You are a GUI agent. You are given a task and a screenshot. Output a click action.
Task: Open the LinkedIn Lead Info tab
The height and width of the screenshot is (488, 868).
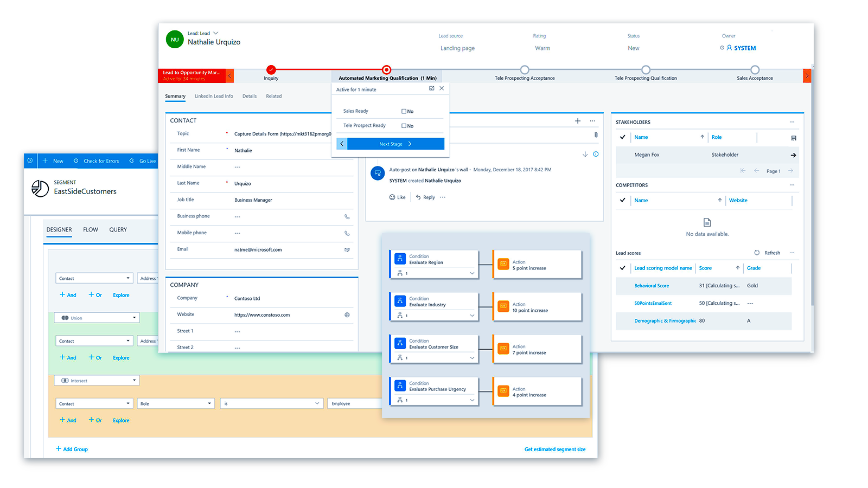pos(214,96)
